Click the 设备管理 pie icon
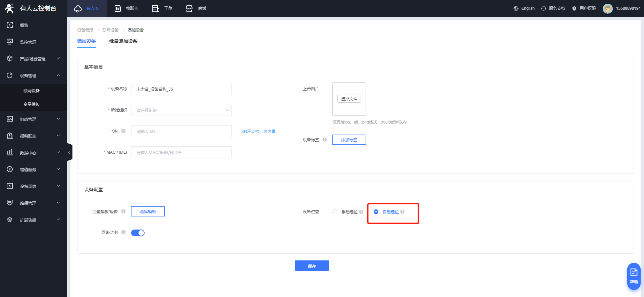The width and height of the screenshot is (644, 297). 10,75
